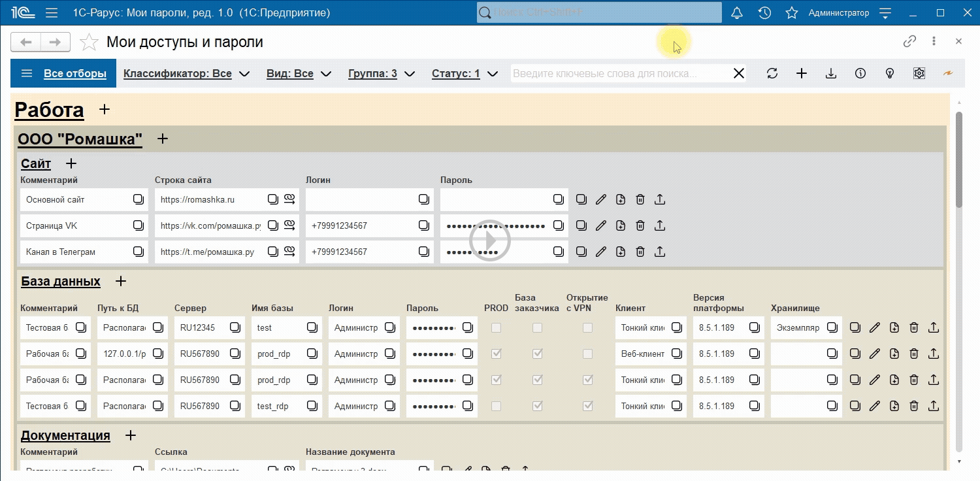Open favorites star in title bar

click(x=792, y=13)
